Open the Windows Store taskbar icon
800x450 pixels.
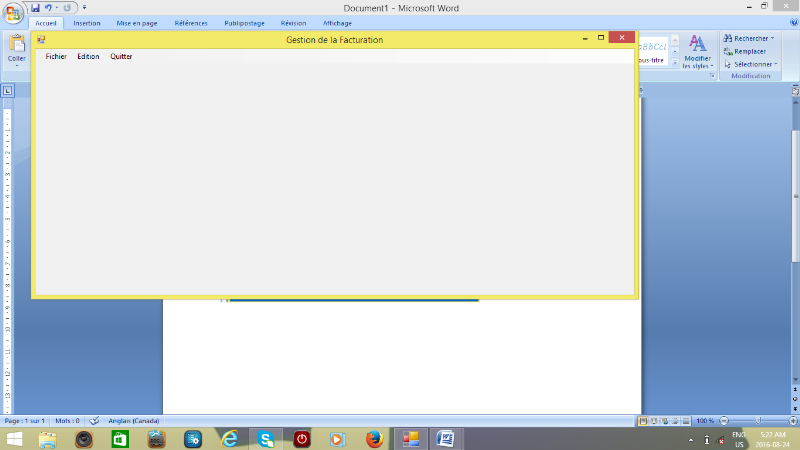point(120,439)
